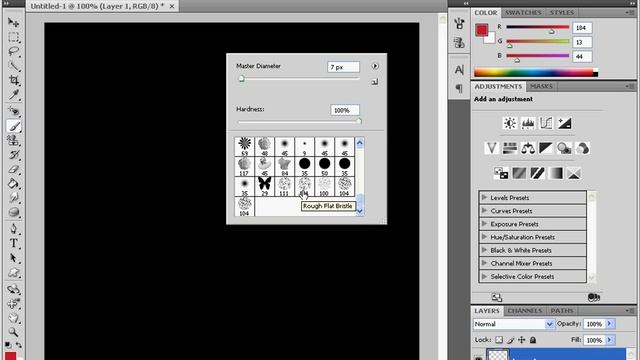
Task: Add a Photo Filter adjustment
Action: pos(564,148)
